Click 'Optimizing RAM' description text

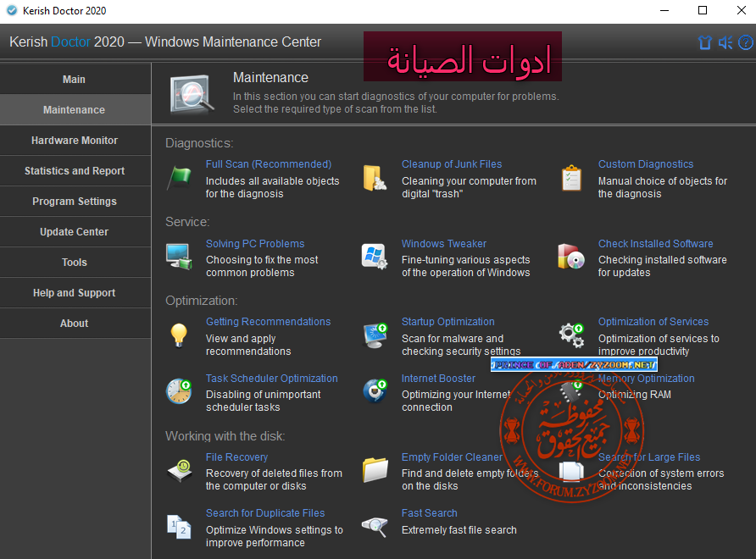[x=635, y=395]
